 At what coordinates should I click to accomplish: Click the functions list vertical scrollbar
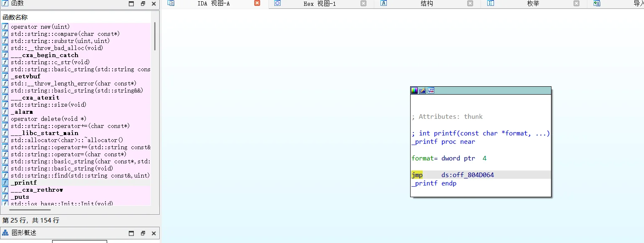tap(155, 38)
